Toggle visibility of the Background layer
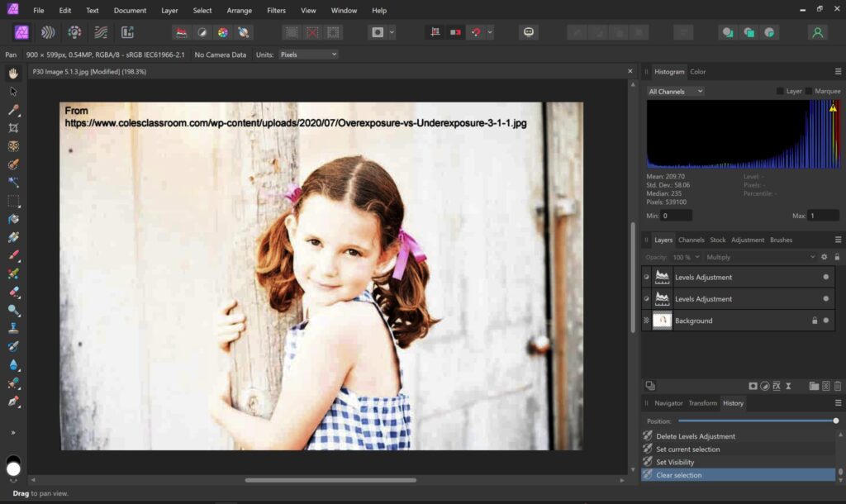This screenshot has height=504, width=846. point(825,321)
